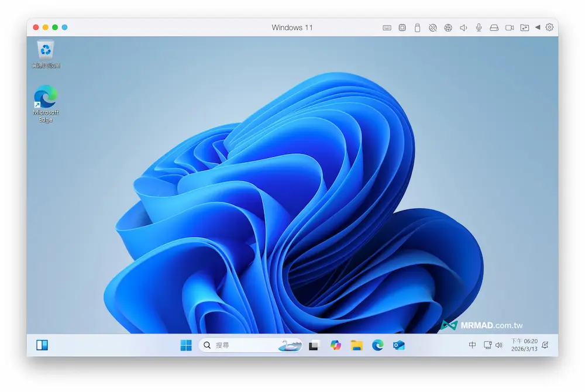Viewport: 585px width, 392px height.
Task: Open VM configuration via the gear icon
Action: tap(549, 27)
